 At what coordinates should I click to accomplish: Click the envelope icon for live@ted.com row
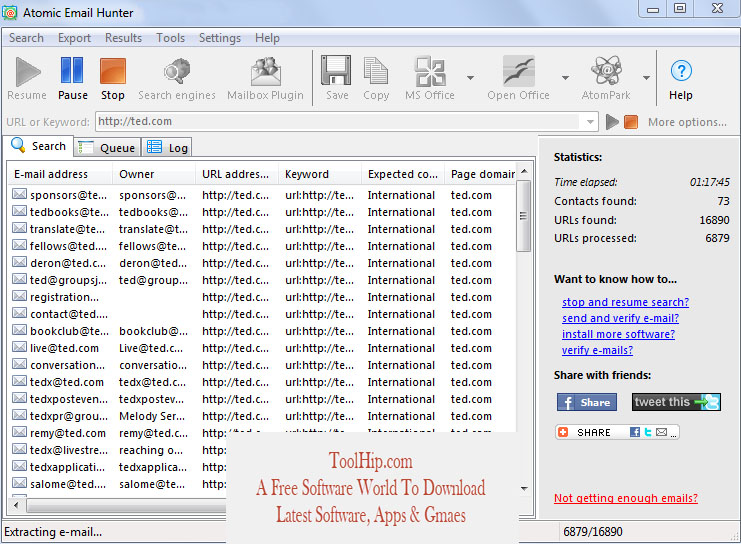(19, 347)
